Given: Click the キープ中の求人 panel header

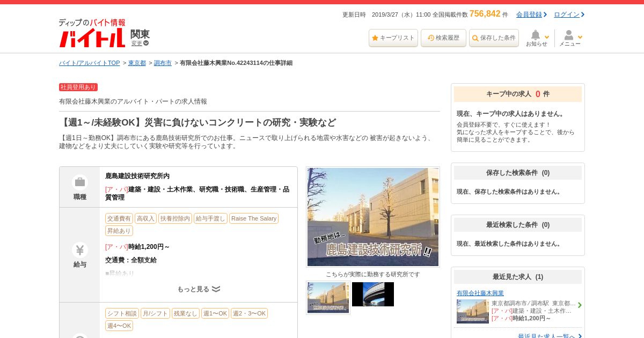Looking at the screenshot, I should (x=518, y=94).
